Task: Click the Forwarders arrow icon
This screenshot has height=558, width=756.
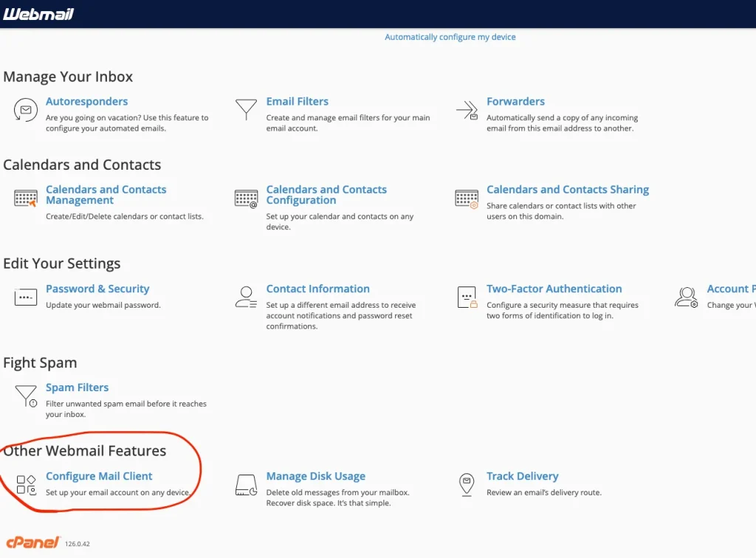Action: [x=467, y=111]
